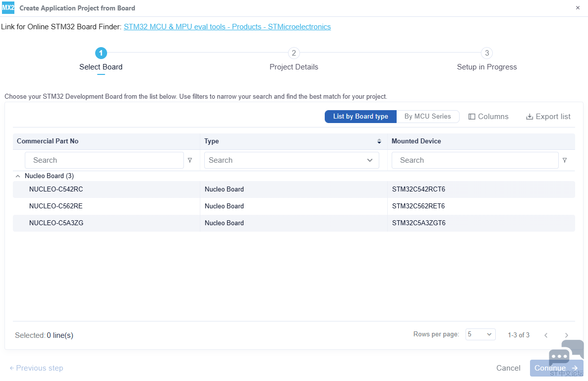Open the chat bubble icon

click(x=566, y=353)
